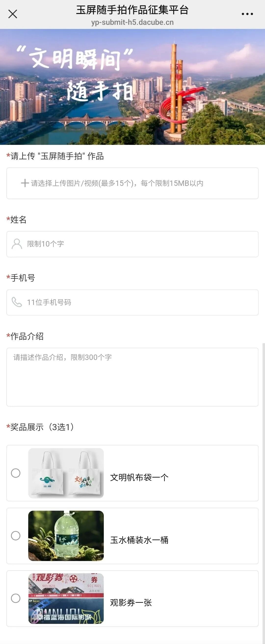The width and height of the screenshot is (265, 644).
Task: Click the phone icon in mobile field
Action: pos(17,302)
